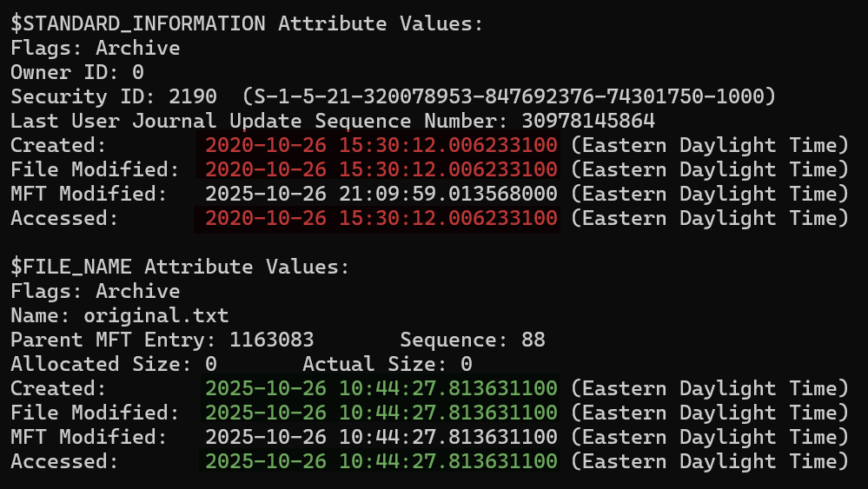Click the Security ID value 2190
The height and width of the screenshot is (489, 868).
tap(204, 96)
